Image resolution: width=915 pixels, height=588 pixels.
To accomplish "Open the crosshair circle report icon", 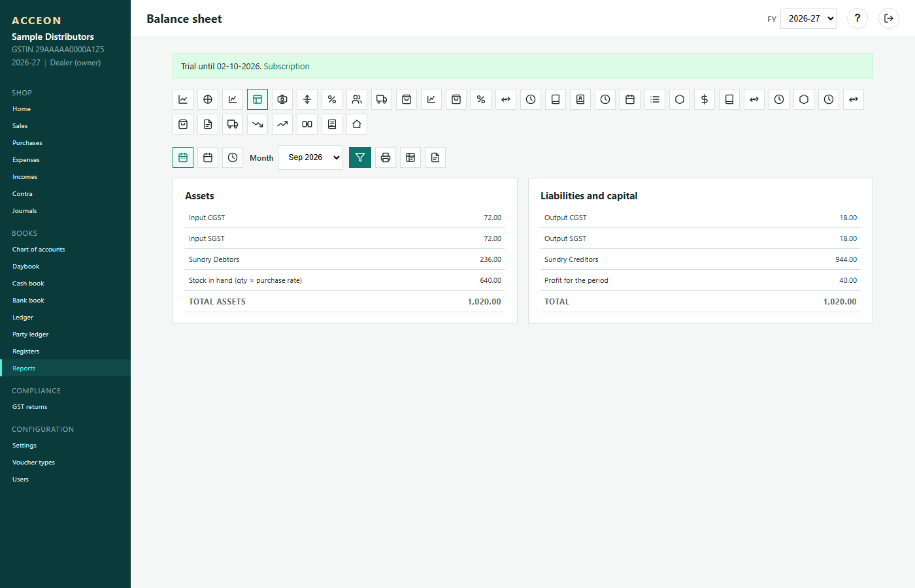I will pos(208,99).
